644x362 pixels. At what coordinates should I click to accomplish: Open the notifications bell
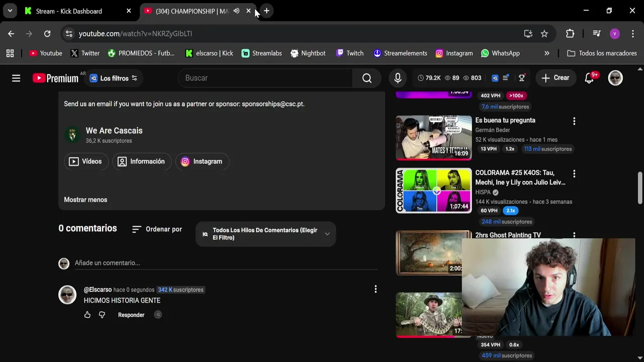click(x=589, y=78)
